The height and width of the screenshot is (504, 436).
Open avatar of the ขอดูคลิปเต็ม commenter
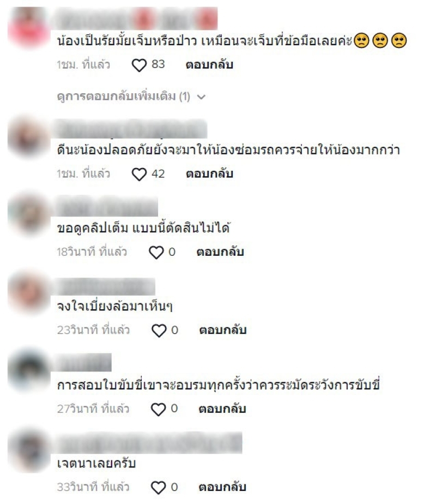(x=29, y=214)
